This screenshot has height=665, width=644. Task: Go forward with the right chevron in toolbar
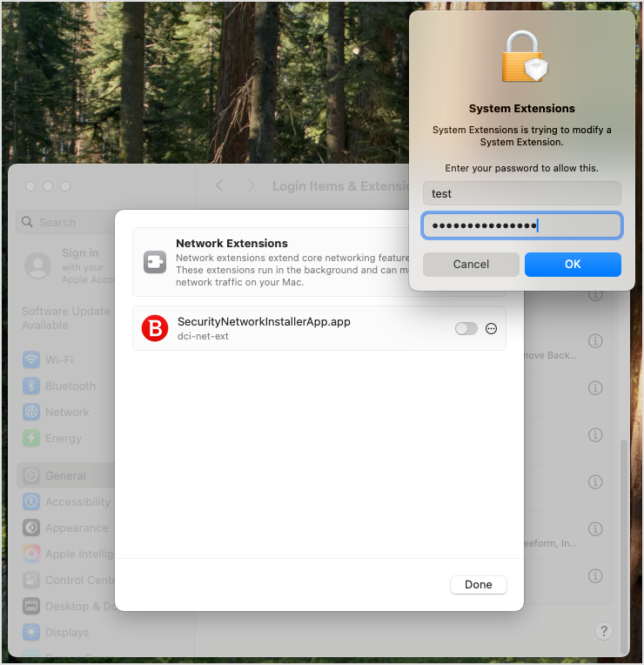point(251,185)
